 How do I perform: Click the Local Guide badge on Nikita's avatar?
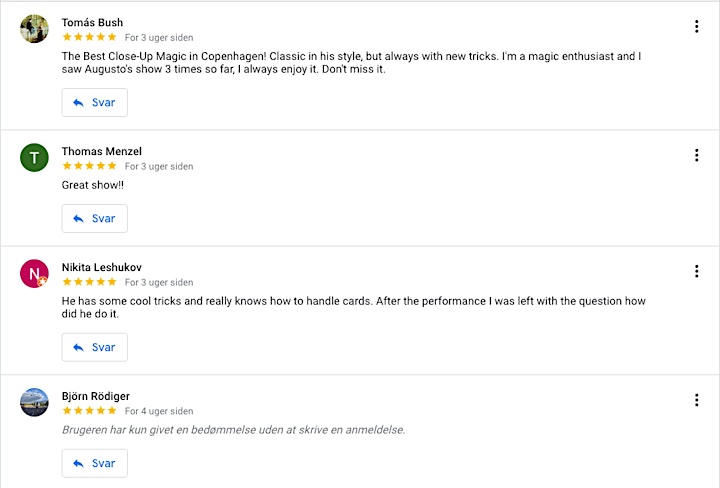42,281
